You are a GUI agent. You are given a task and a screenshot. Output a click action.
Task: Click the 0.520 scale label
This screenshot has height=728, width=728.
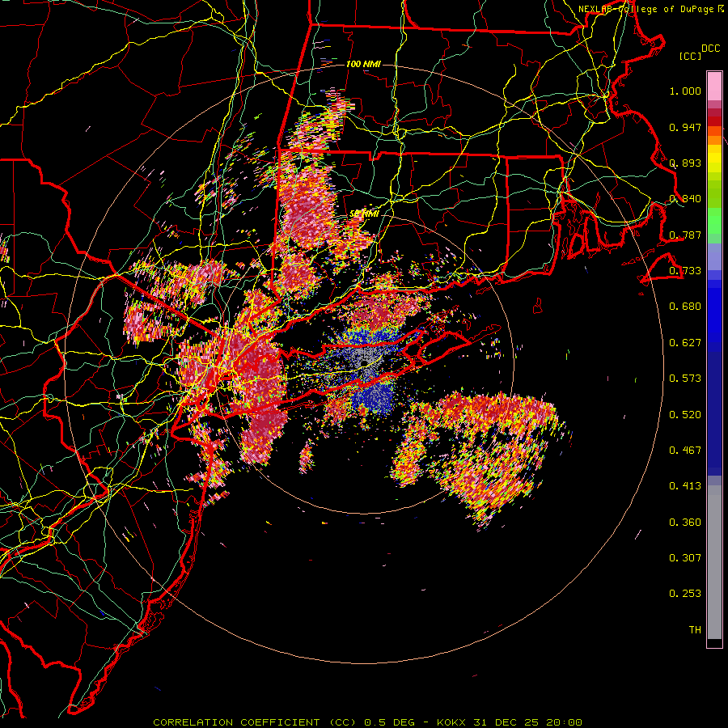click(x=685, y=414)
